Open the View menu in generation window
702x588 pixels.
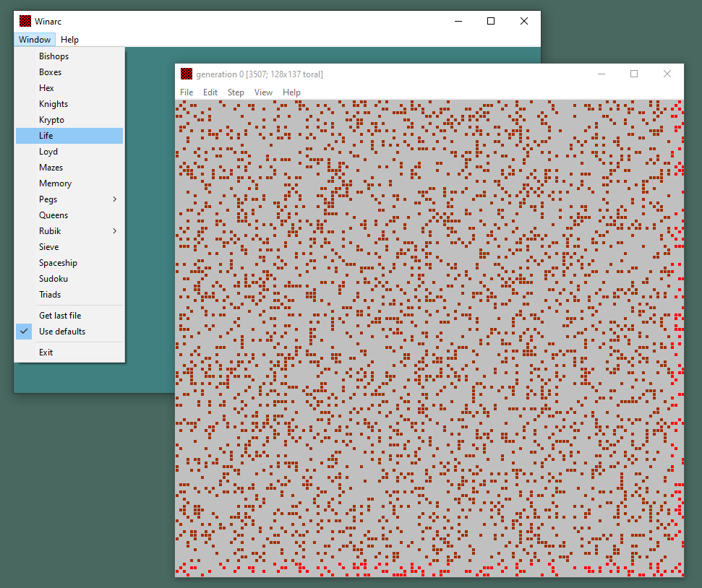pos(263,92)
